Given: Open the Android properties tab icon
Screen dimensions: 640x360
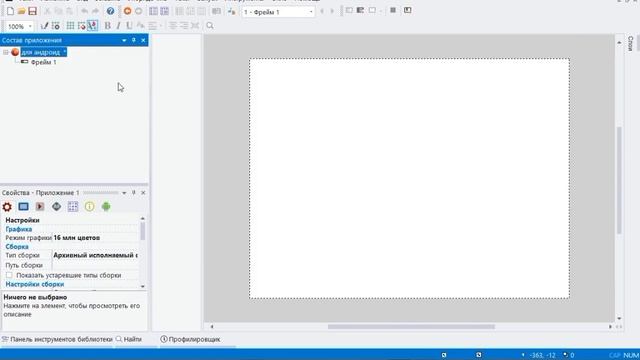Looking at the screenshot, I should click(x=106, y=207).
